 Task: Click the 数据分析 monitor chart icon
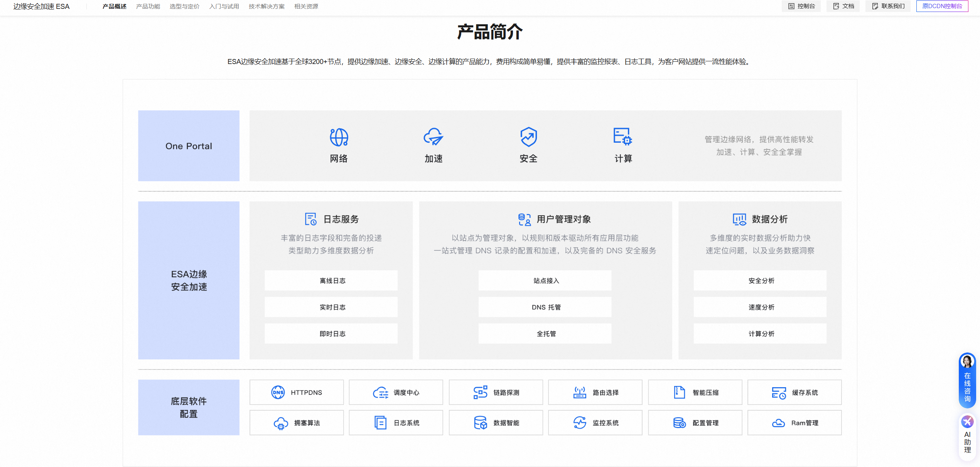(x=739, y=219)
